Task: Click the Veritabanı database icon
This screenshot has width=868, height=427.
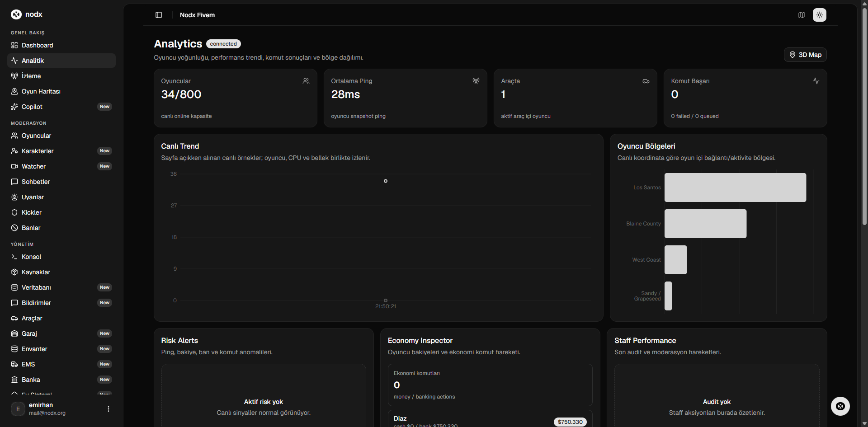Action: click(x=14, y=287)
